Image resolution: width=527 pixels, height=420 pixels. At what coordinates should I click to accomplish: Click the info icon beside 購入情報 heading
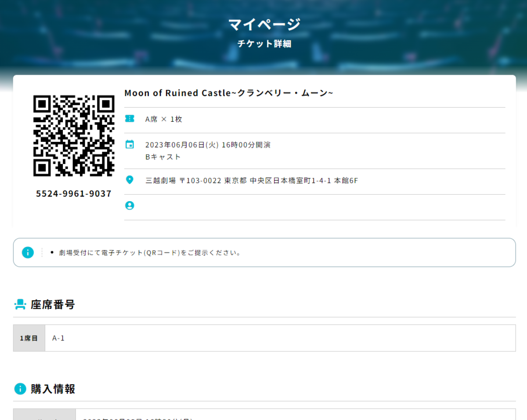coord(20,389)
